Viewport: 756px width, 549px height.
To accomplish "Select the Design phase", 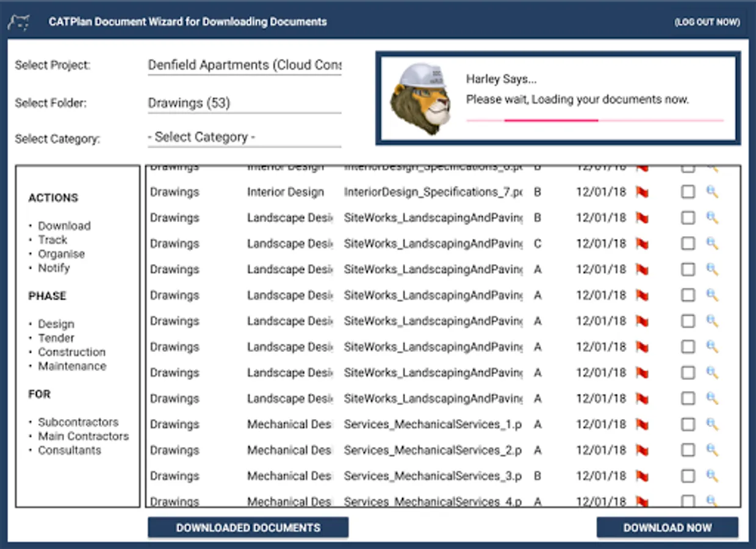I will point(56,324).
